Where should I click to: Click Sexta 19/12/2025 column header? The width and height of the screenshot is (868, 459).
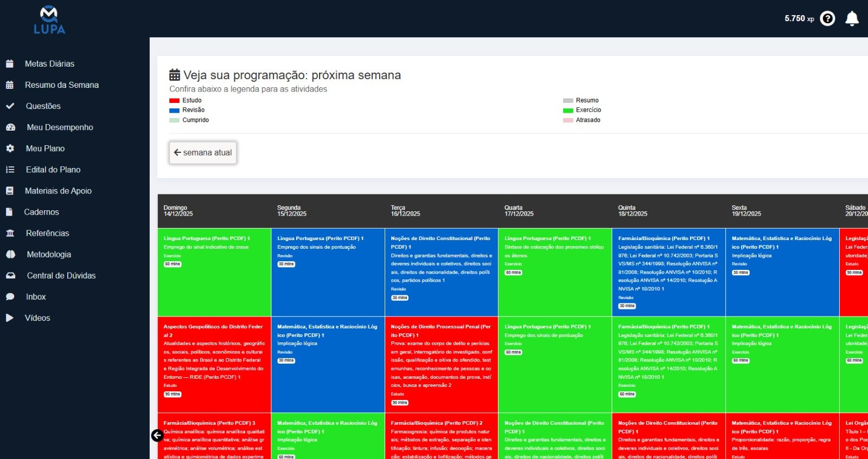pyautogui.click(x=783, y=211)
